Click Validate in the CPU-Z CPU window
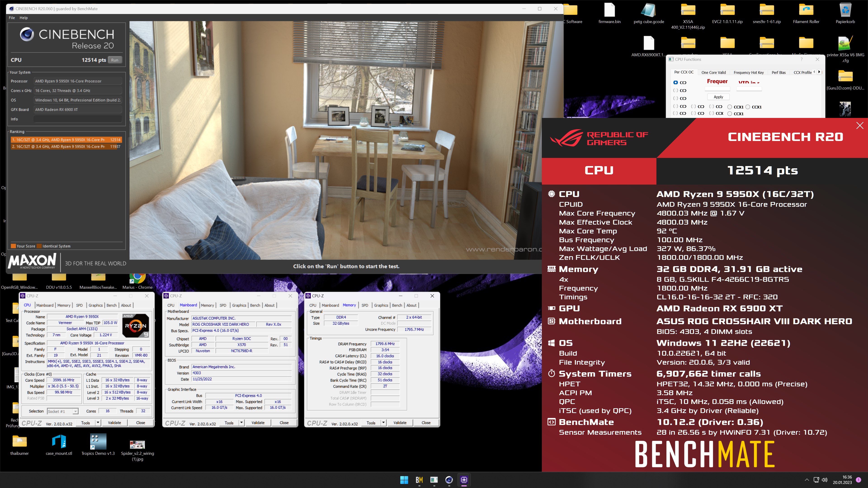The width and height of the screenshot is (868, 488). [115, 423]
